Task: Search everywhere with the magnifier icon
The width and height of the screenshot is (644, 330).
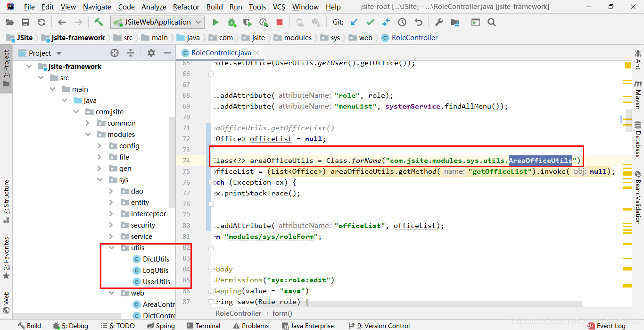Action: pyautogui.click(x=491, y=22)
